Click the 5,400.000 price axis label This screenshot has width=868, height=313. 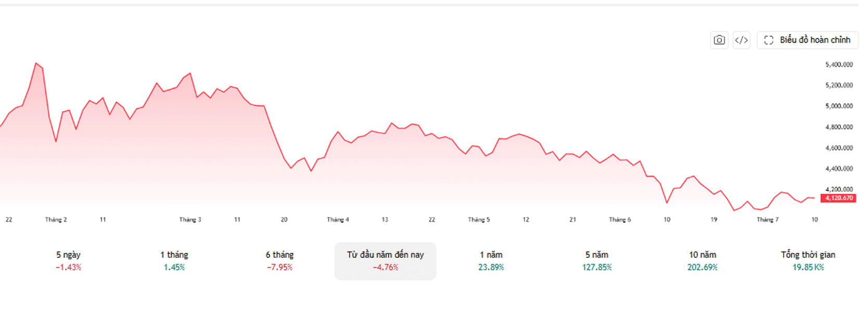click(x=839, y=65)
